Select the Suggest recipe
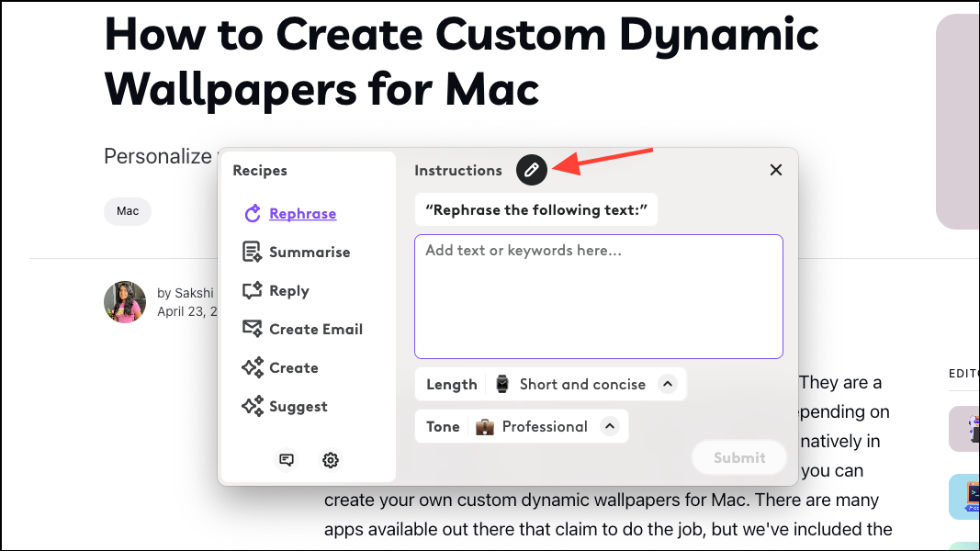The image size is (980, 551). pyautogui.click(x=299, y=407)
